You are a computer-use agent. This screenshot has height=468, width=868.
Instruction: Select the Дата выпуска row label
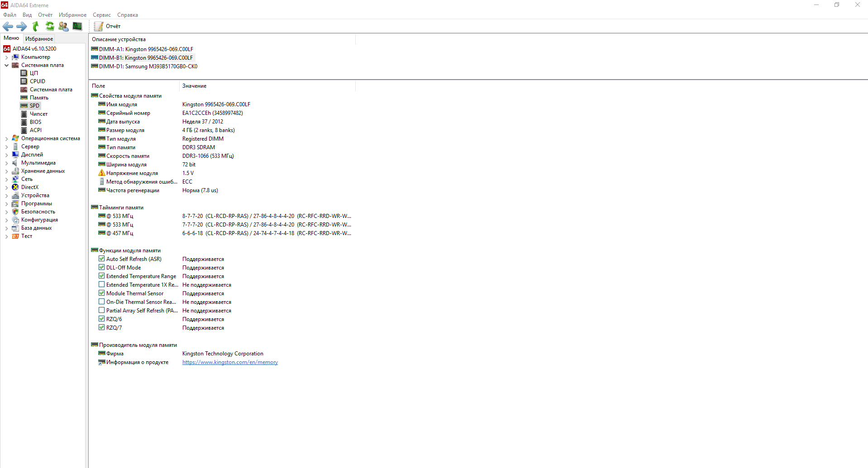point(123,122)
